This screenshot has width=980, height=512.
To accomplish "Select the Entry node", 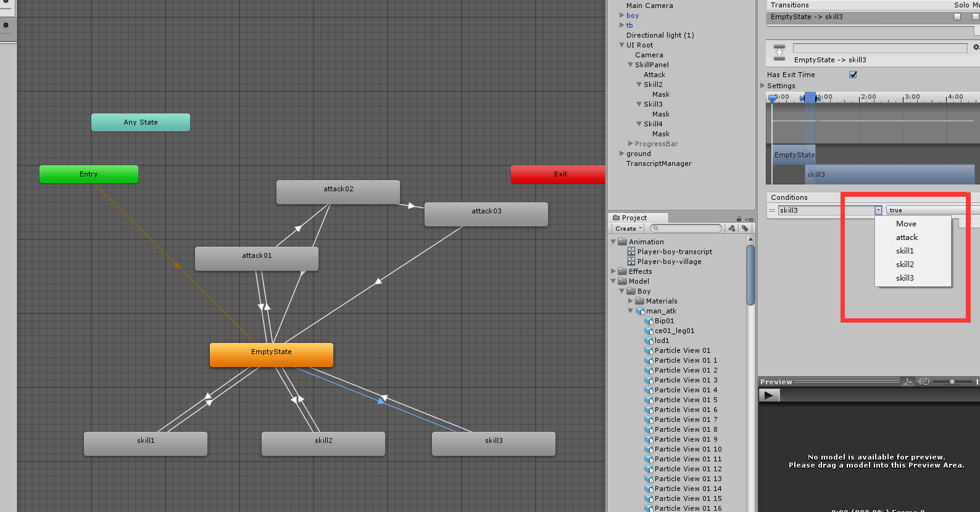I will coord(89,174).
